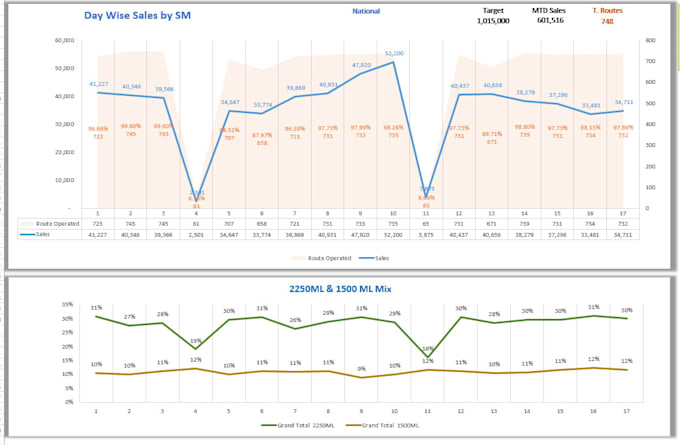Click the 3,875 sales cell in the data table

coord(426,235)
